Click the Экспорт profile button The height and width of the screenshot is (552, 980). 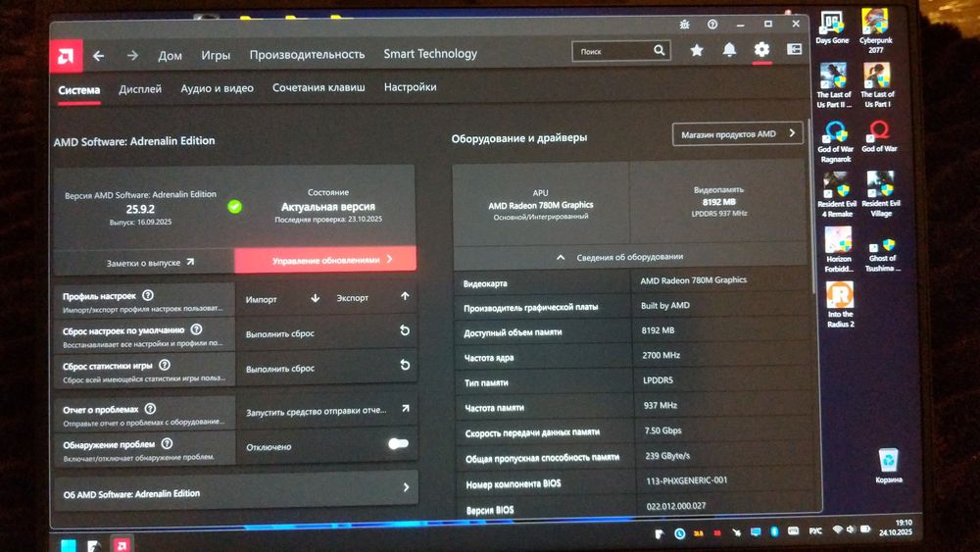(x=373, y=297)
